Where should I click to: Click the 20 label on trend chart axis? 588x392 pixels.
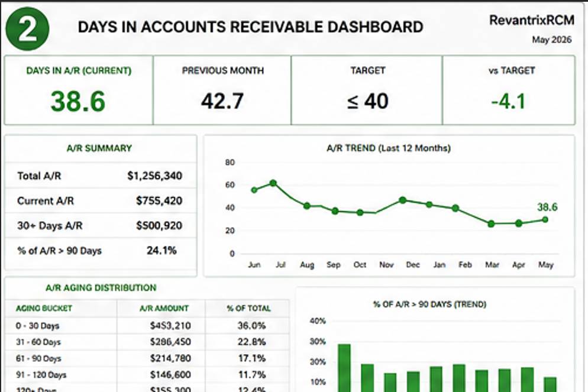(x=230, y=231)
